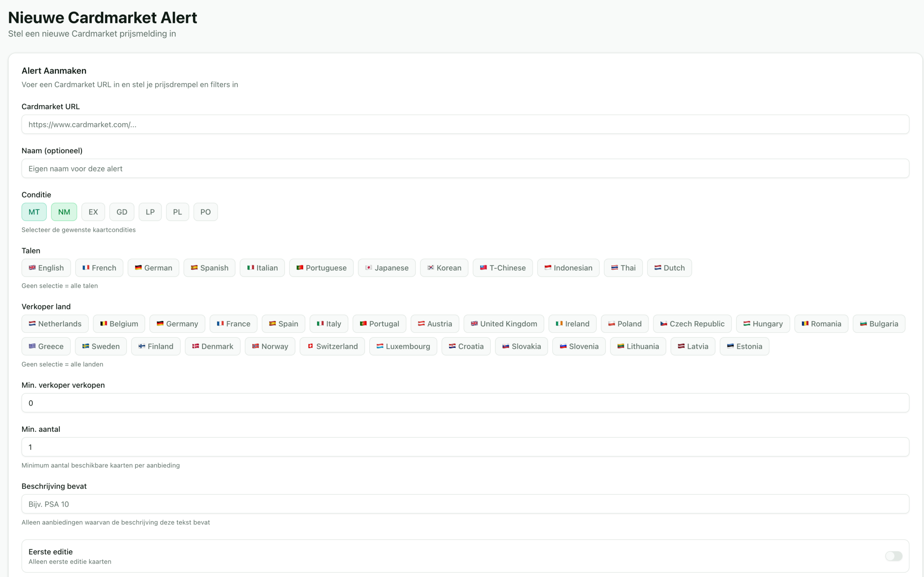
Task: Pick Estonia seller country chip
Action: (x=744, y=346)
